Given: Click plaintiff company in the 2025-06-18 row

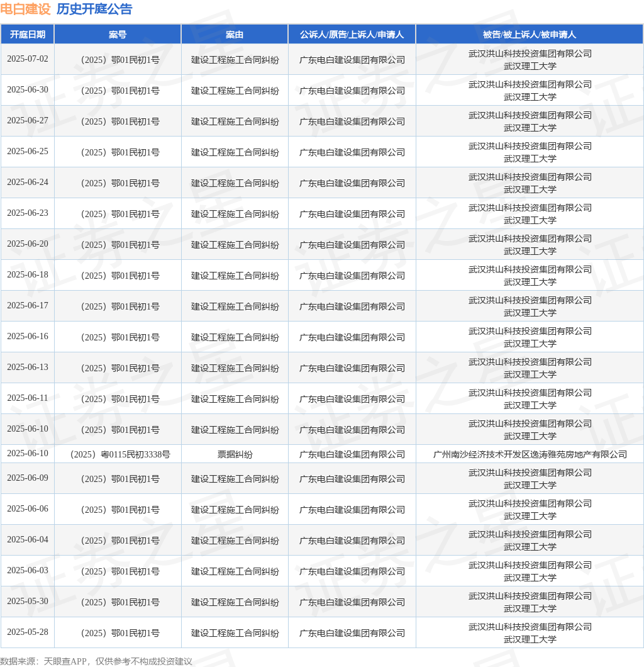Looking at the screenshot, I should click(x=352, y=276).
